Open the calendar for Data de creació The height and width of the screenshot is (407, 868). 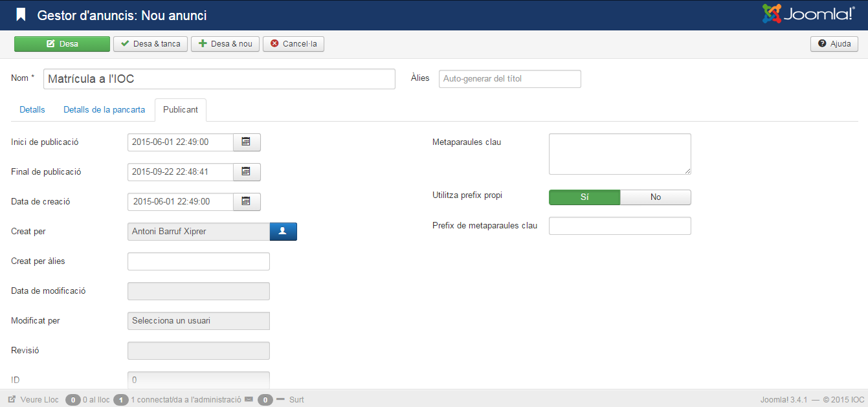click(x=246, y=201)
